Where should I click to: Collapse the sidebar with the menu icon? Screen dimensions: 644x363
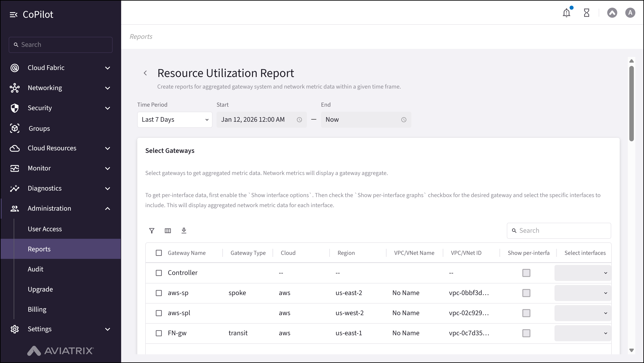[x=14, y=15]
